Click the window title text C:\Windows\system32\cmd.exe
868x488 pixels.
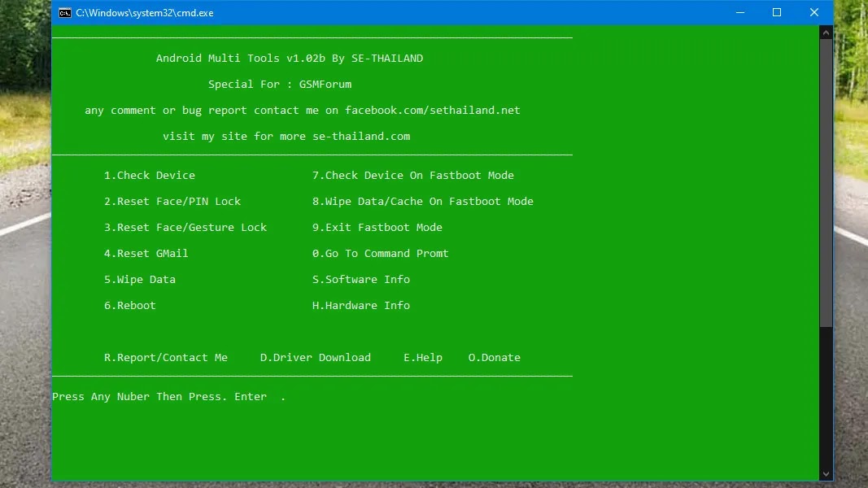click(145, 13)
